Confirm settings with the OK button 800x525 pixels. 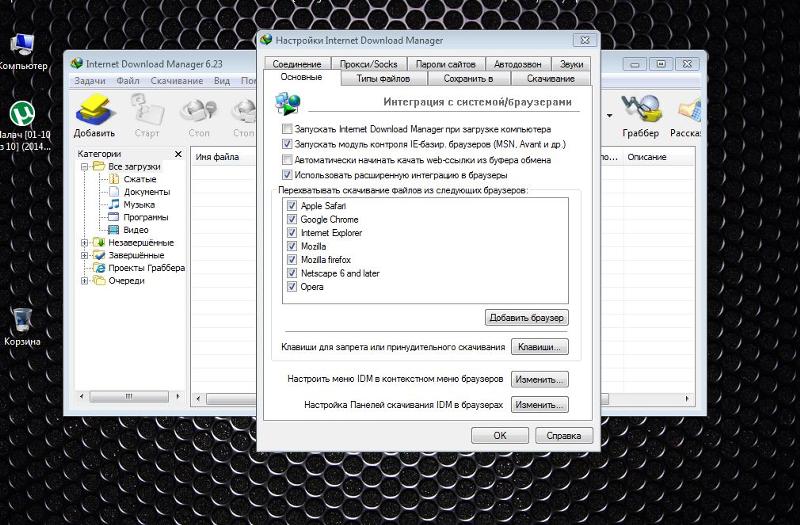499,435
